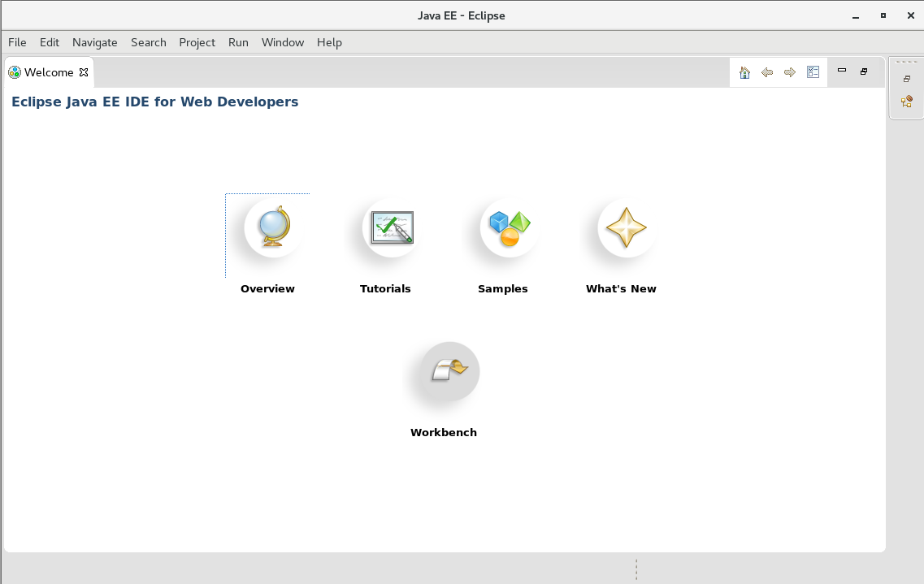Open the Run menu

239,42
